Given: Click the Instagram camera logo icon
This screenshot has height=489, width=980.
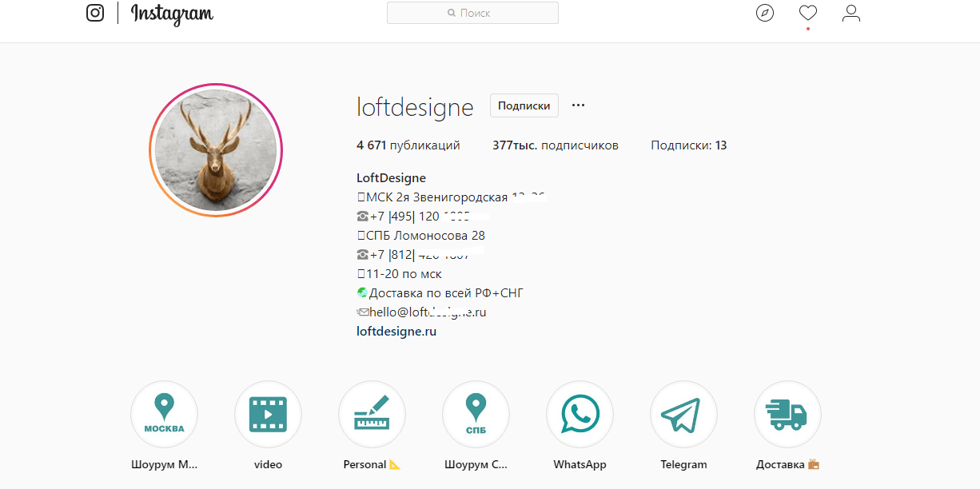Looking at the screenshot, I should (x=95, y=13).
